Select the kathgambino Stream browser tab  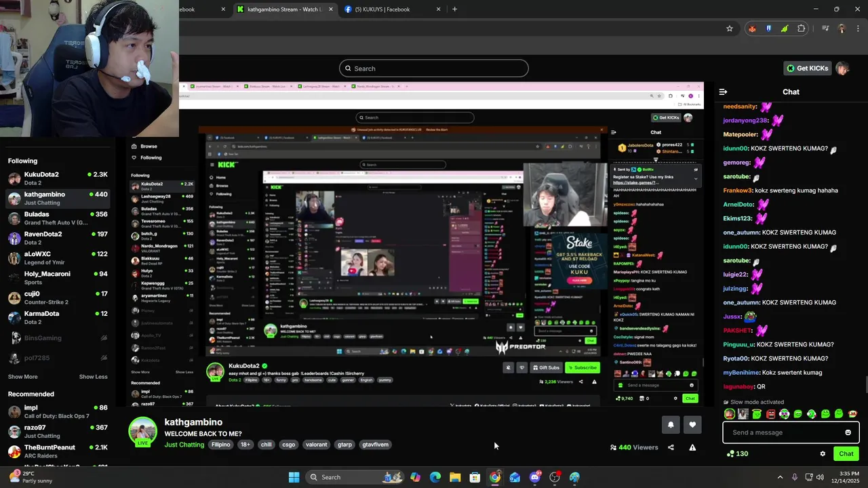(x=283, y=9)
